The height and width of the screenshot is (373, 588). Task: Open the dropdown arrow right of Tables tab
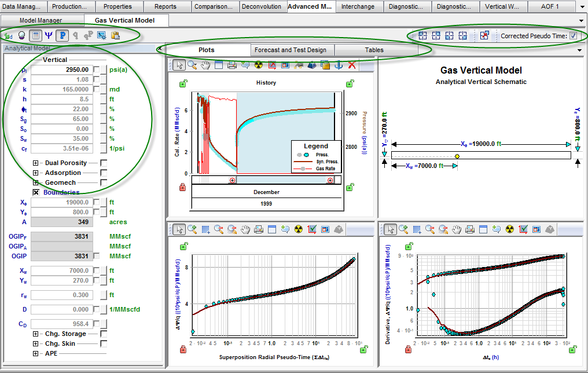pyautogui.click(x=580, y=50)
